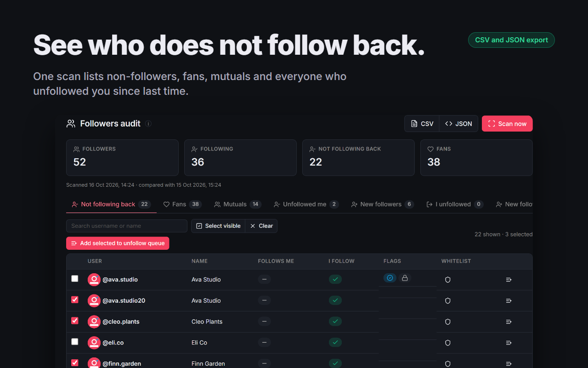Screen dimensions: 588x368
Task: Click the '22 shown · 3 selected' text
Action: [503, 235]
